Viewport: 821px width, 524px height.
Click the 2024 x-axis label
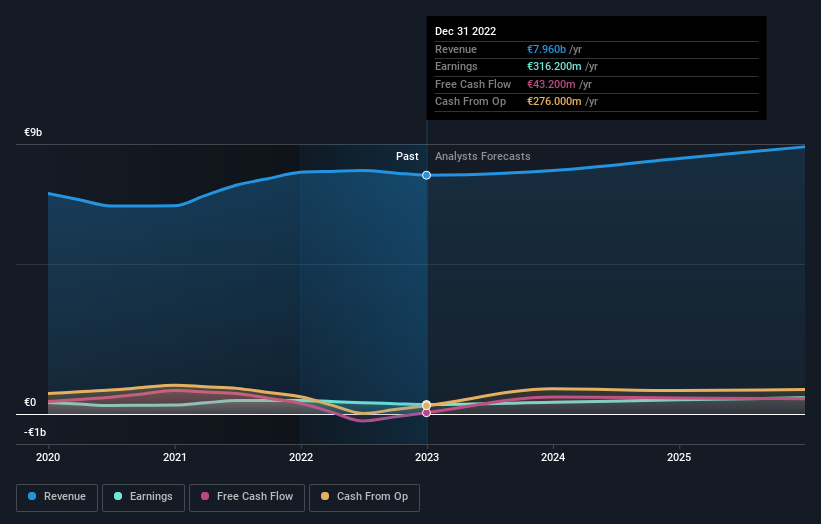point(553,457)
